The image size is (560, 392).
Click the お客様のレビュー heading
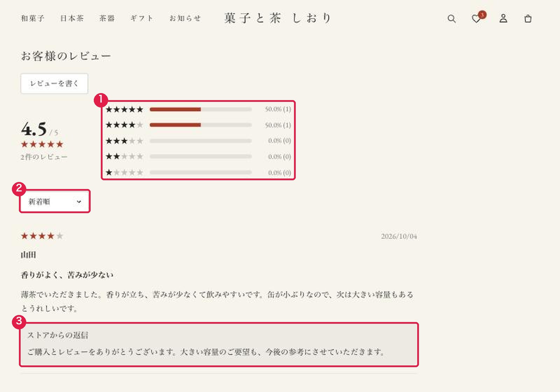click(x=66, y=56)
